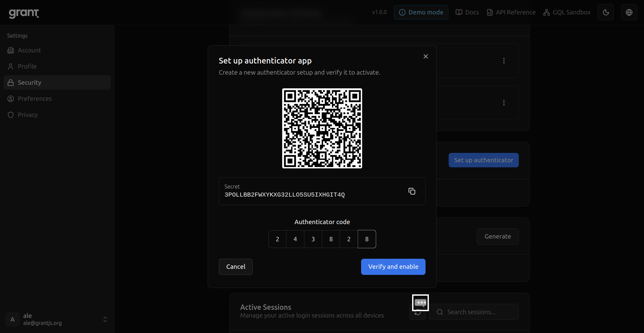Image resolution: width=644 pixels, height=333 pixels.
Task: Click Verify and enable button
Action: 393,267
